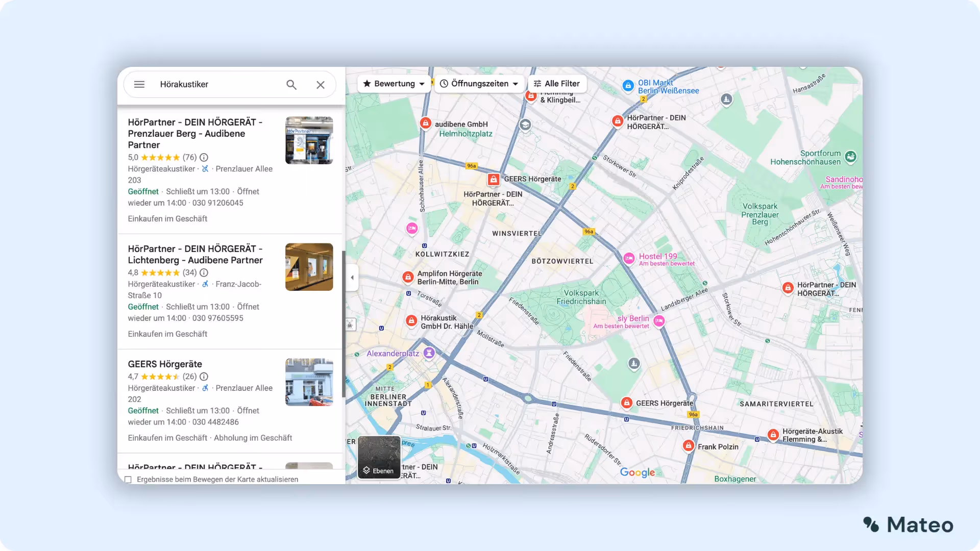Image resolution: width=980 pixels, height=551 pixels.
Task: Open the Öffnungszeiten filter dropdown
Action: click(479, 84)
